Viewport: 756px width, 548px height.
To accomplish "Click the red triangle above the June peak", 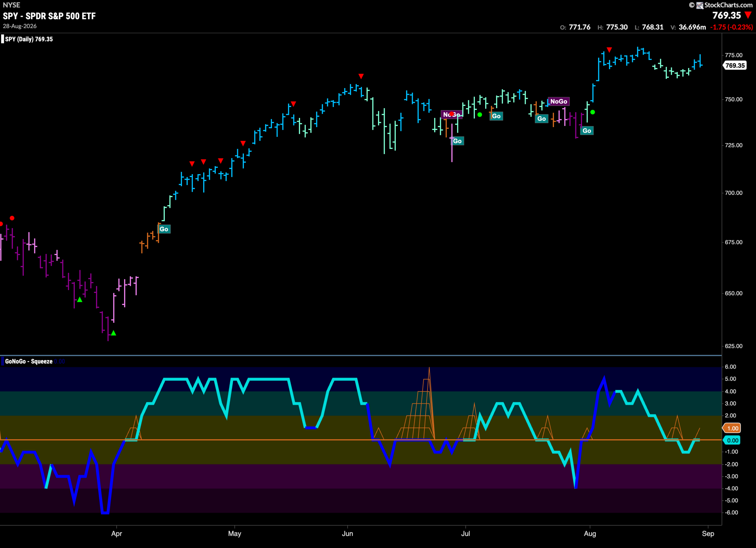I will click(361, 76).
